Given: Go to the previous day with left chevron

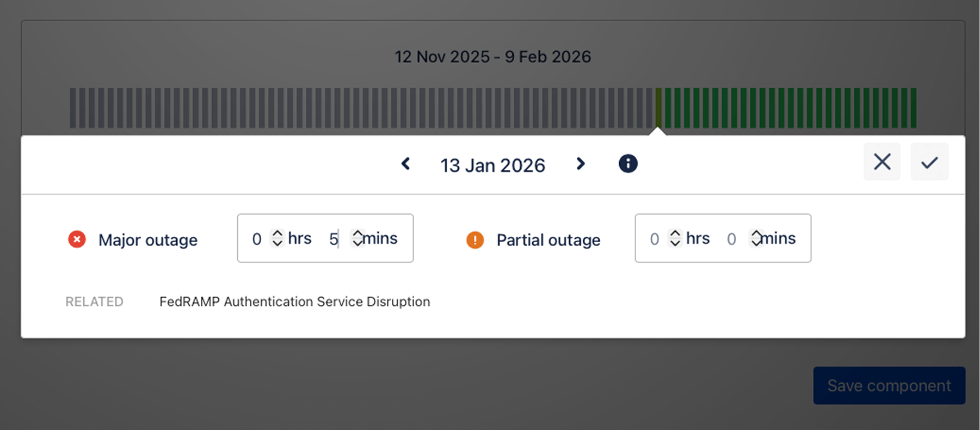Looking at the screenshot, I should click(405, 164).
